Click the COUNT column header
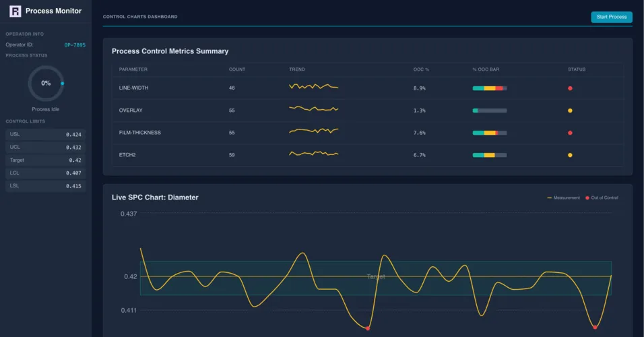The image size is (644, 337). pyautogui.click(x=237, y=69)
